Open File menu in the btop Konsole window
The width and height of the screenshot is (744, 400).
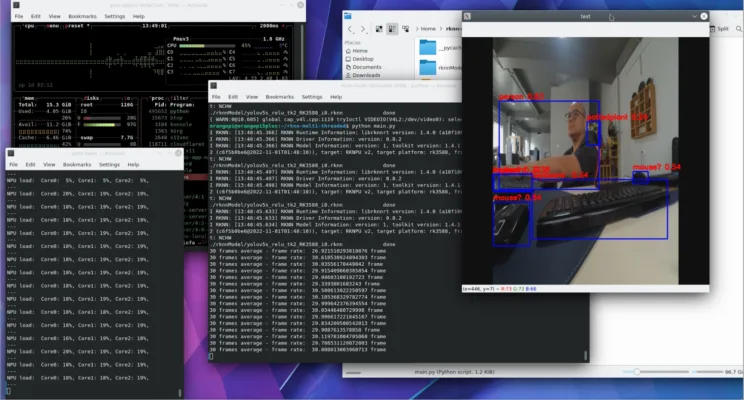pyautogui.click(x=19, y=16)
